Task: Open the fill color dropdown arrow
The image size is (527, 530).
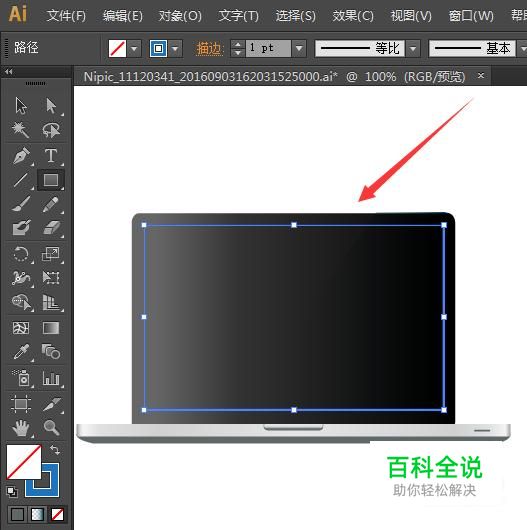Action: click(134, 48)
